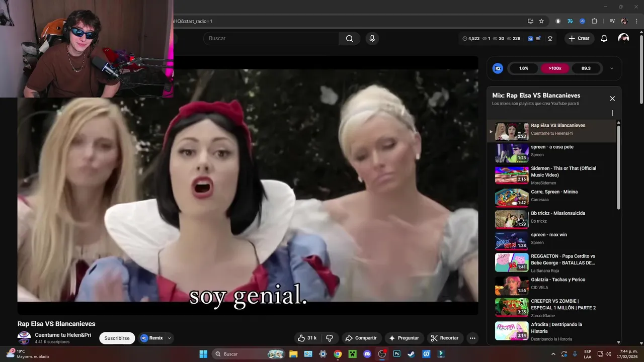Image resolution: width=644 pixels, height=362 pixels.
Task: Play Afrodita | Destripando la Historia item
Action: 552,330
